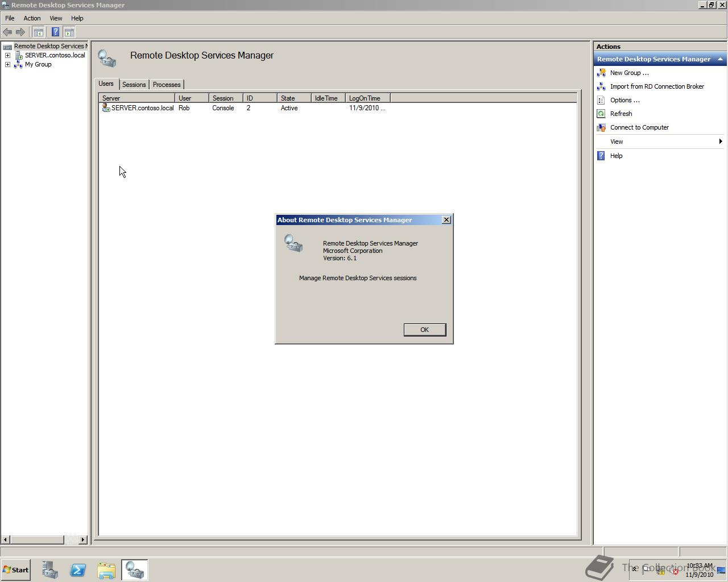Click the tree pane scroll right arrow
This screenshot has height=582, width=728.
pyautogui.click(x=83, y=539)
